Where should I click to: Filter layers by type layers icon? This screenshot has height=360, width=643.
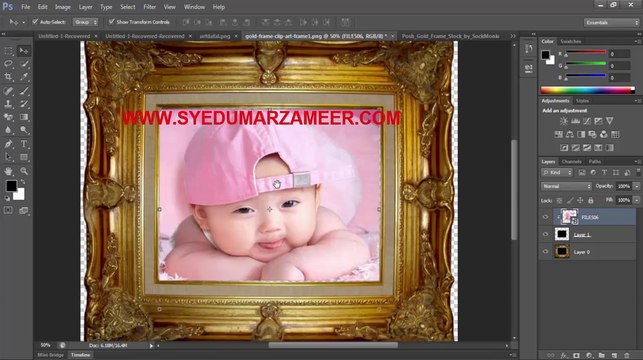pos(604,173)
